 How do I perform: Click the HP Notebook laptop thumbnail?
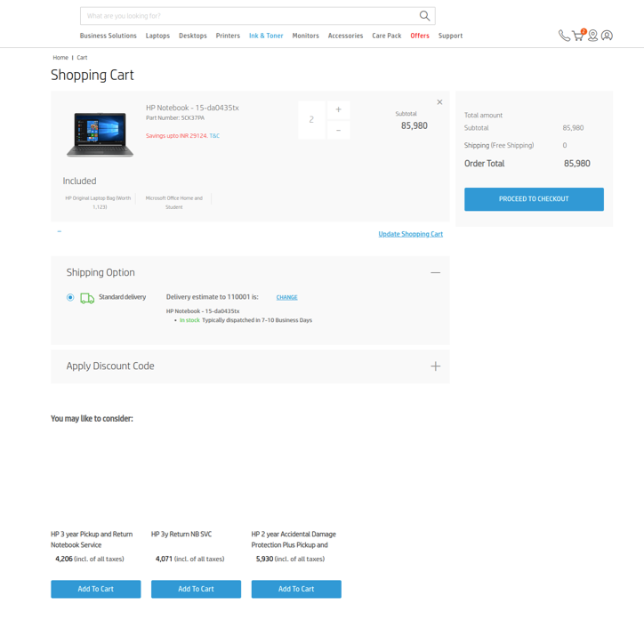pyautogui.click(x=100, y=134)
